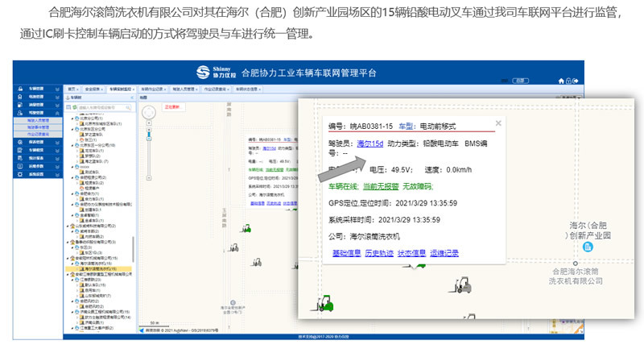
Task: Click the blue building marker for 海尔(合肥)创新产业园
Action: point(588,247)
